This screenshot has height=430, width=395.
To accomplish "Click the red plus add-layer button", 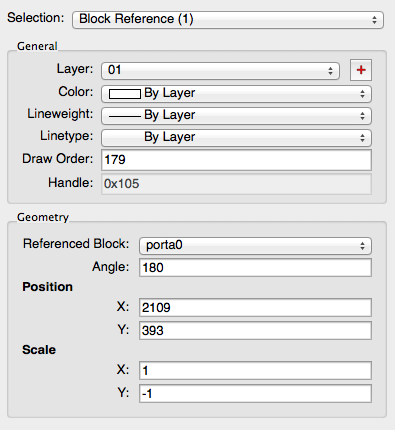I will point(361,70).
